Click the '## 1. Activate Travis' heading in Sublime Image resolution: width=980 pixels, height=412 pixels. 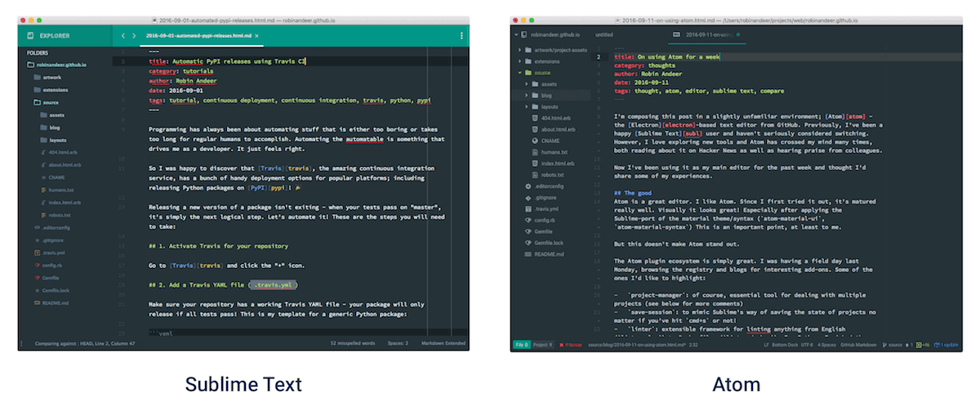pyautogui.click(x=219, y=245)
